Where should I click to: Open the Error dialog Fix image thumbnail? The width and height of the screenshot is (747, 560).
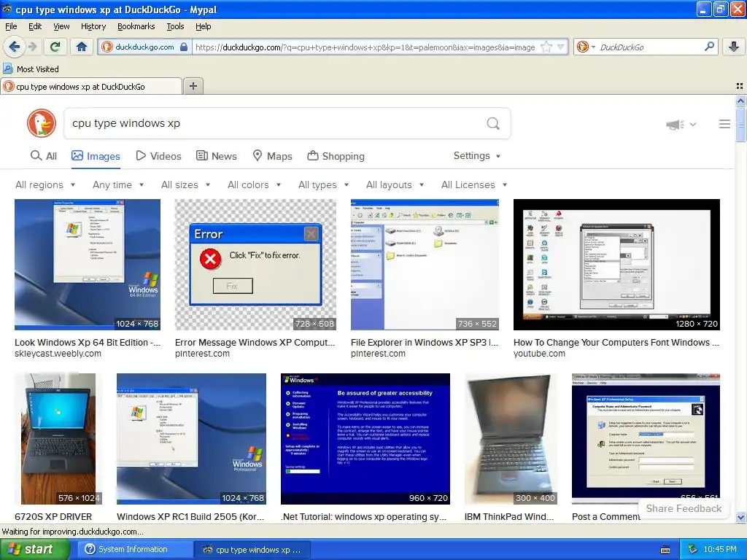click(x=255, y=264)
